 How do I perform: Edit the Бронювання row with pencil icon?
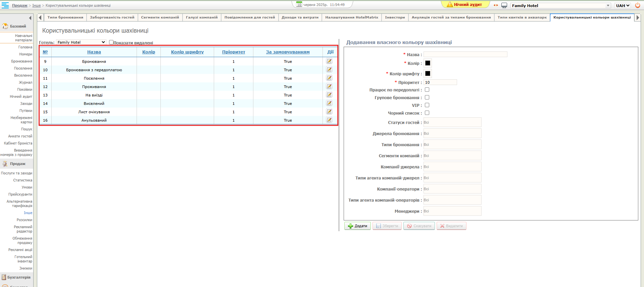coord(329,61)
